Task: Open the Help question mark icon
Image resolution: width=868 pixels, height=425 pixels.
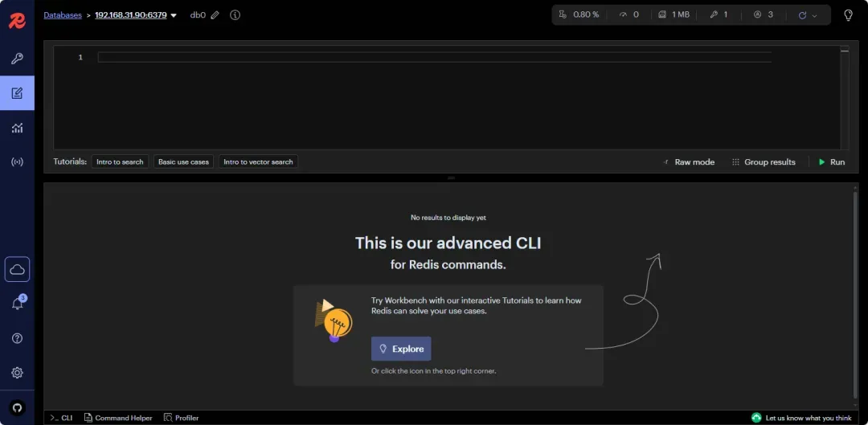Action: click(17, 338)
